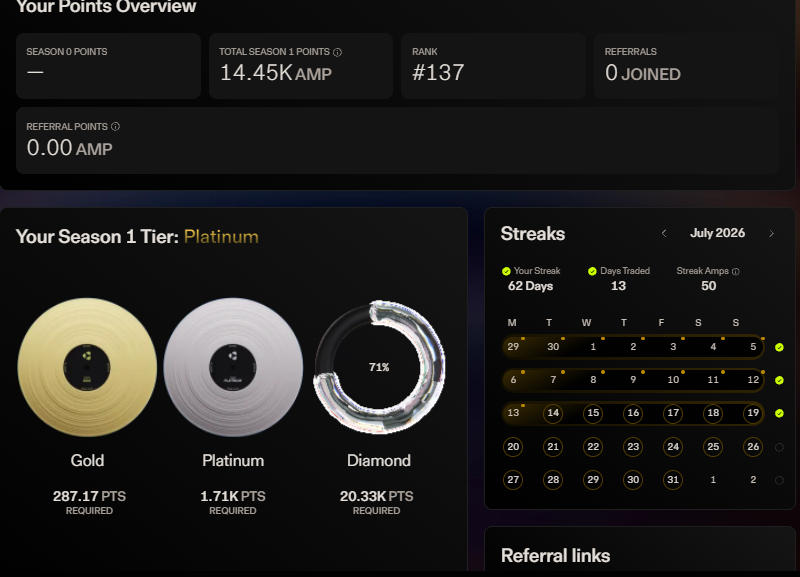This screenshot has width=800, height=577.
Task: Click the week status check for 6 to 12
Action: 779,380
